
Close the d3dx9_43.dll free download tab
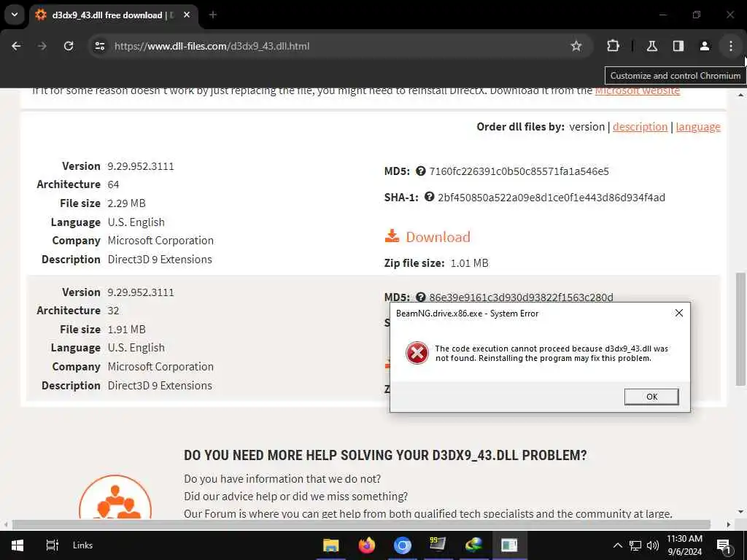[187, 15]
